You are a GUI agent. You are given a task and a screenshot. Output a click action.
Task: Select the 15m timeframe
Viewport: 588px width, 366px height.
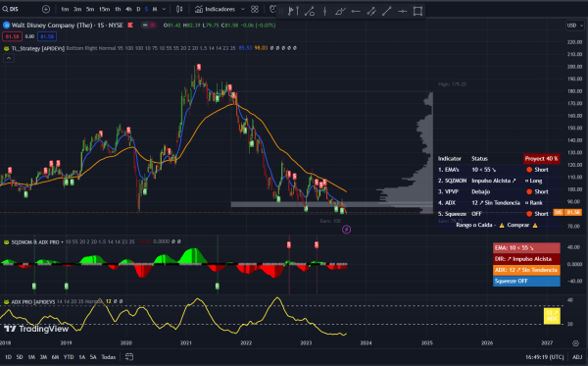(104, 9)
